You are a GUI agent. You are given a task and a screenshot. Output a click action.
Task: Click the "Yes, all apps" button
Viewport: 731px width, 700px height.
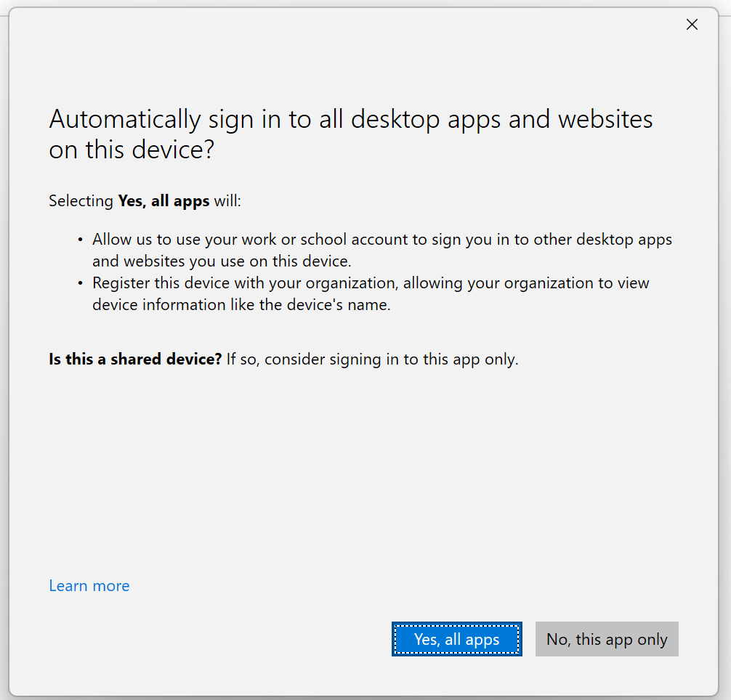pos(456,639)
